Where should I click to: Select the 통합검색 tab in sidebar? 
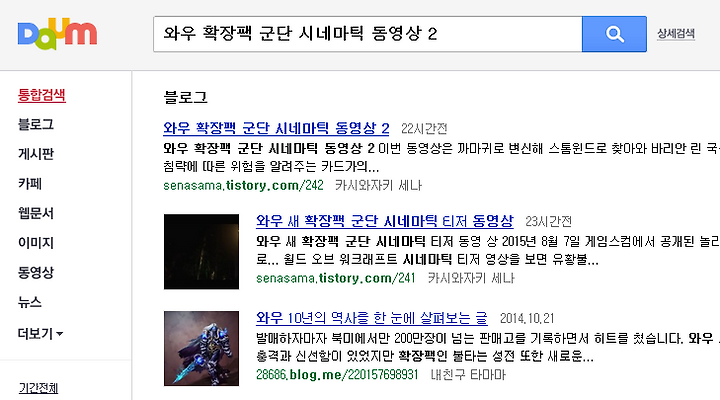[x=42, y=95]
